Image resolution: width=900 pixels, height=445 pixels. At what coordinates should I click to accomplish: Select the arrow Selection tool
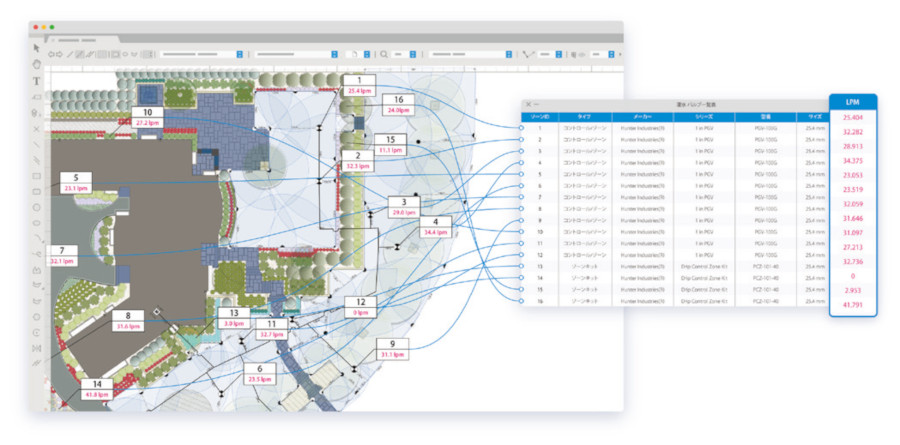pyautogui.click(x=37, y=48)
